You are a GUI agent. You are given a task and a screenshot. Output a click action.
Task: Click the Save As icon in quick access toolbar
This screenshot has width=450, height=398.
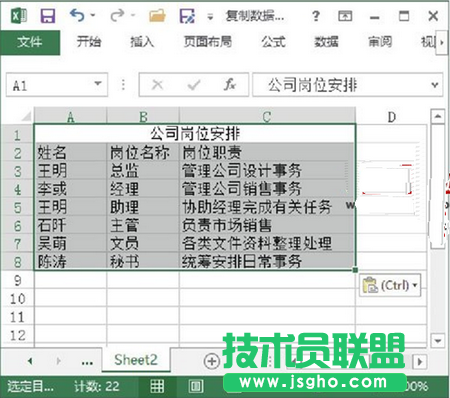(x=187, y=16)
